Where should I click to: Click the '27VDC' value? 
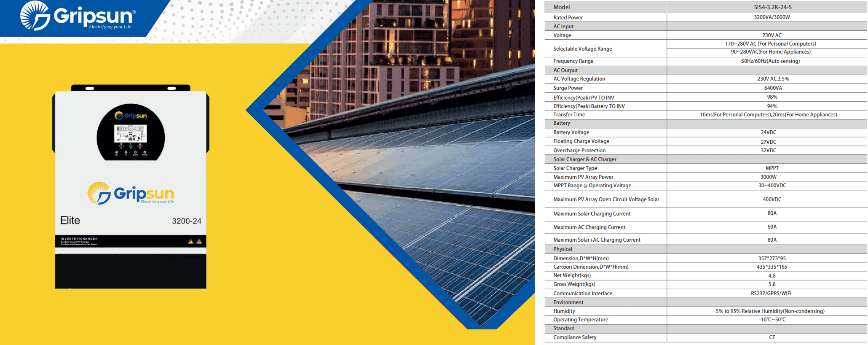[769, 142]
